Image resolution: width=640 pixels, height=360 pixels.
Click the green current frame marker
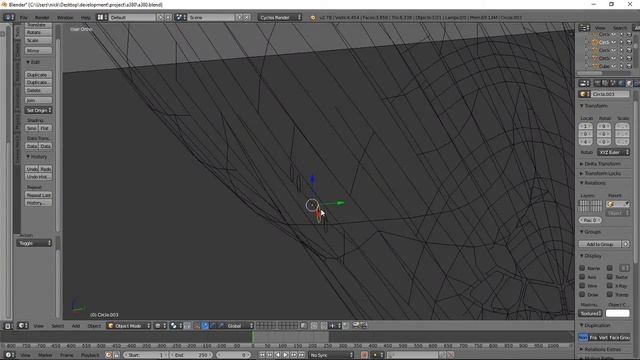pyautogui.click(x=253, y=336)
